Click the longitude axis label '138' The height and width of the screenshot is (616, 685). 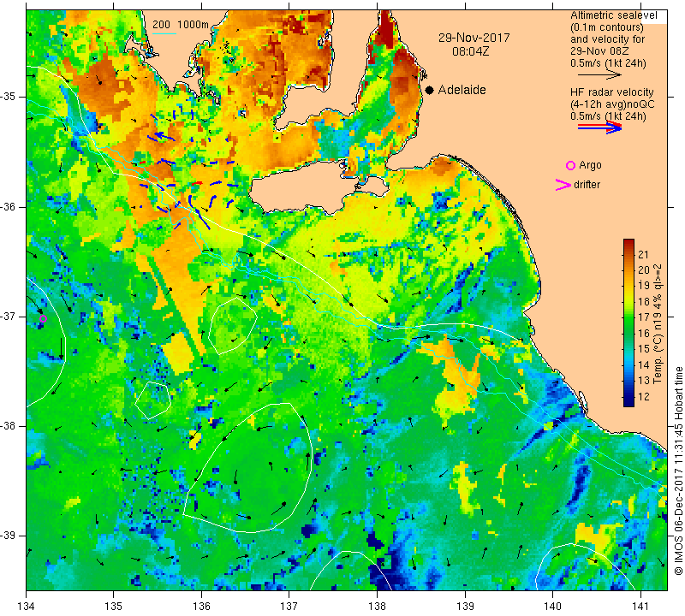[x=377, y=606]
